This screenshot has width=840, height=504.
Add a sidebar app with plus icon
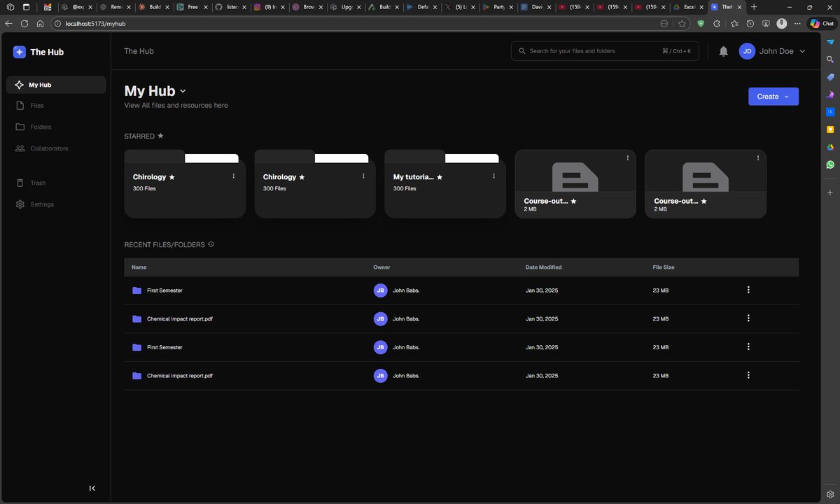click(x=829, y=192)
